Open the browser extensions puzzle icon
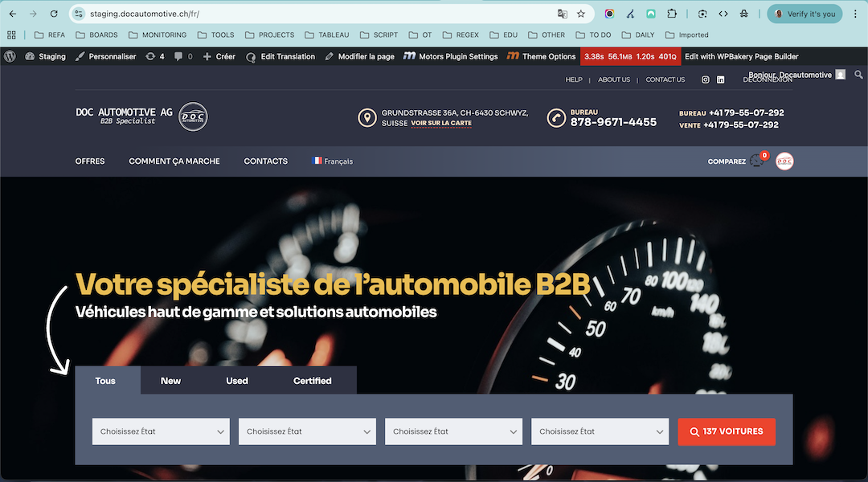868x482 pixels. 671,14
